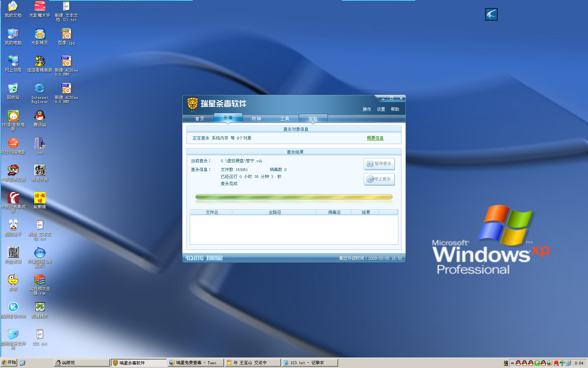The height and width of the screenshot is (368, 588).
Task: Click the 开始 Start button
Action: click(9, 363)
